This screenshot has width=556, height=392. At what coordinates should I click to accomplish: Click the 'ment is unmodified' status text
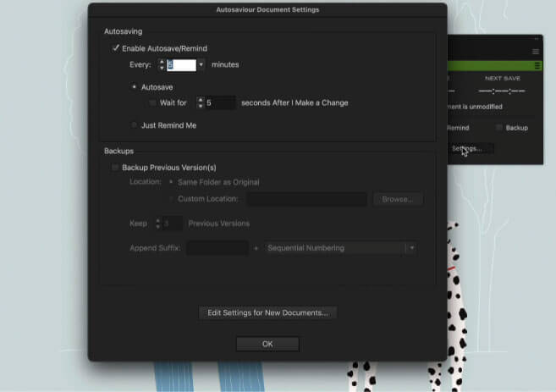[x=475, y=107]
